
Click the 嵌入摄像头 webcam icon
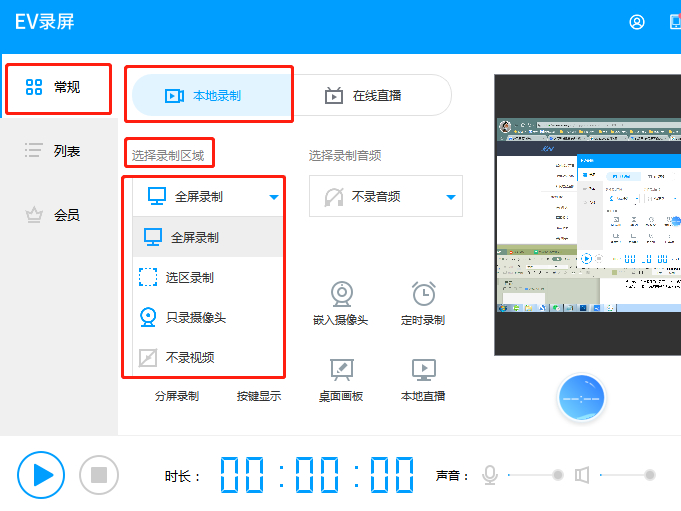(x=341, y=293)
